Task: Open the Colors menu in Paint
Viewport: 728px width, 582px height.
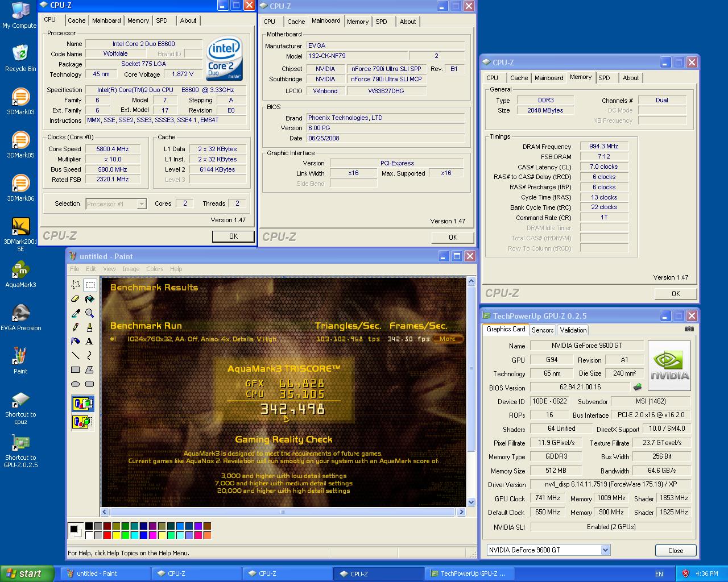Action: (x=155, y=269)
